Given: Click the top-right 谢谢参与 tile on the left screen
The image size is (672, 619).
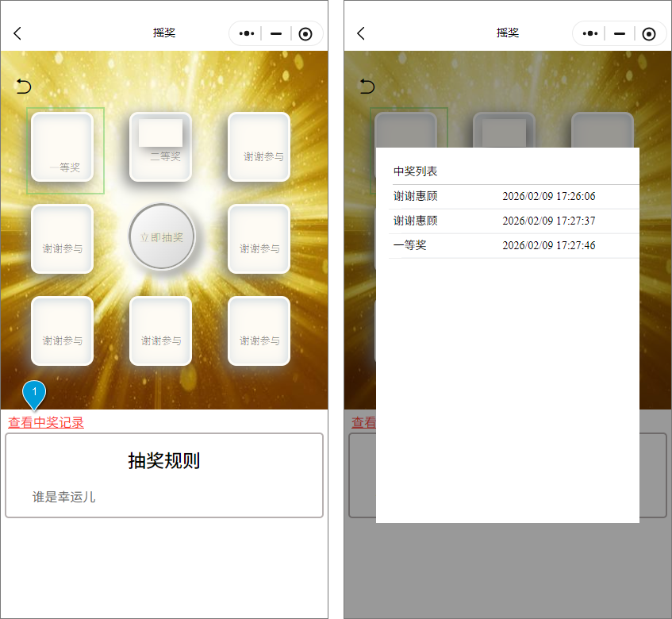Looking at the screenshot, I should click(x=259, y=147).
